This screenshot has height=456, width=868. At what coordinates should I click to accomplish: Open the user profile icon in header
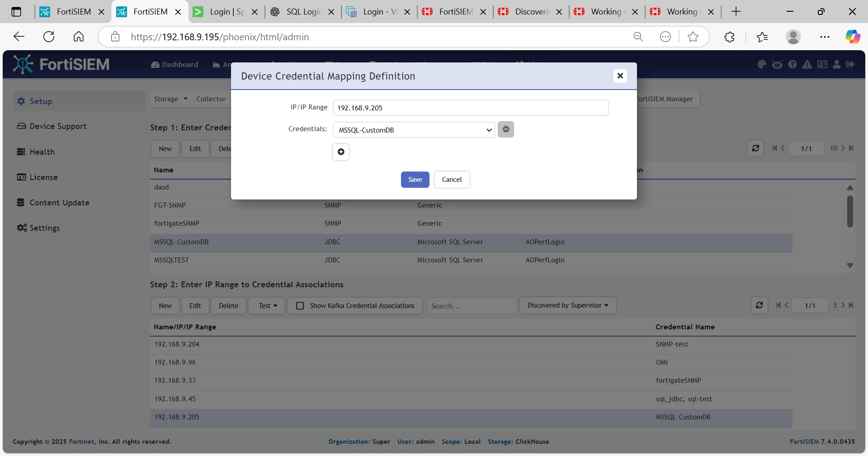837,64
